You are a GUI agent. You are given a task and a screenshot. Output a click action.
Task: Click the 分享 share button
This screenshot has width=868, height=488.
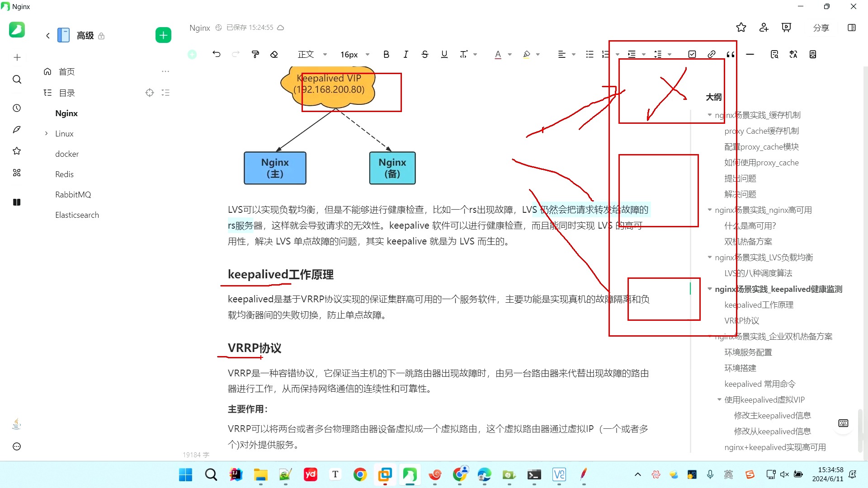click(821, 28)
